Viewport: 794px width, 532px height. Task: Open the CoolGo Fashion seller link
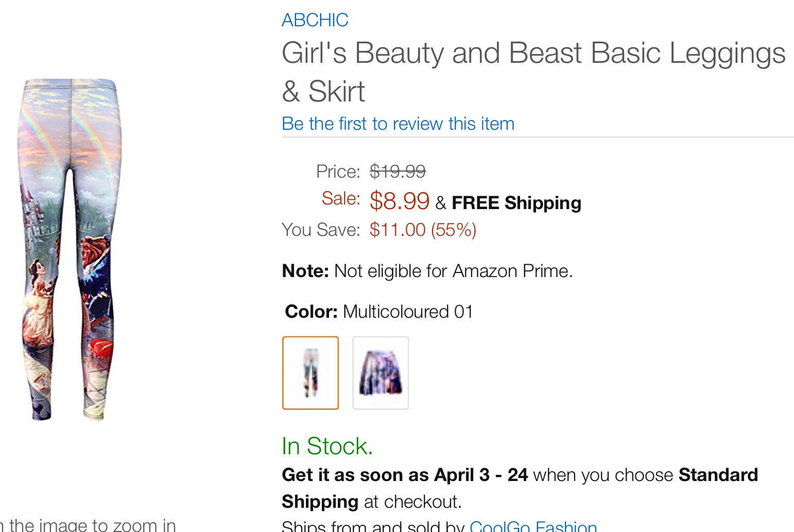[533, 526]
